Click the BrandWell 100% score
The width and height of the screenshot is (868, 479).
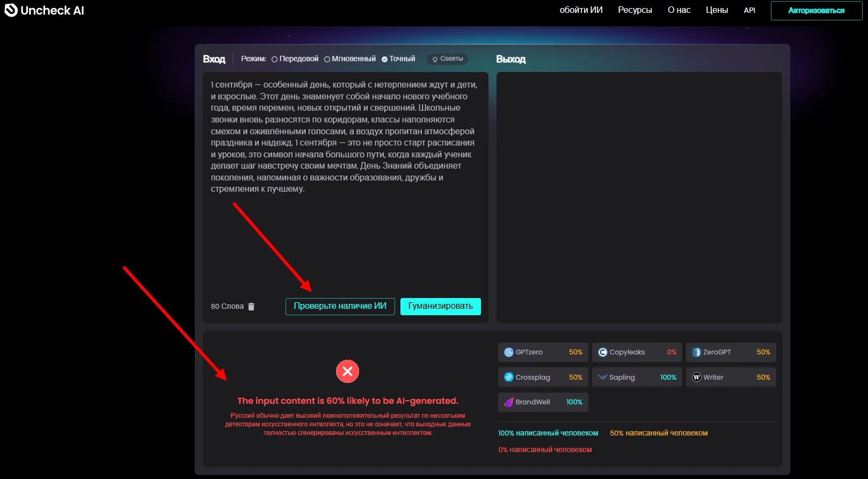tap(574, 402)
